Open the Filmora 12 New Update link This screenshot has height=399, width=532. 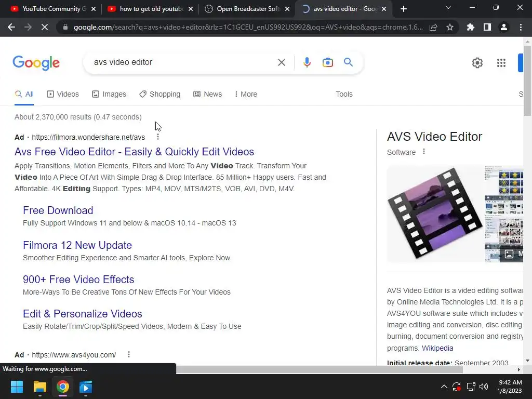[x=77, y=245]
